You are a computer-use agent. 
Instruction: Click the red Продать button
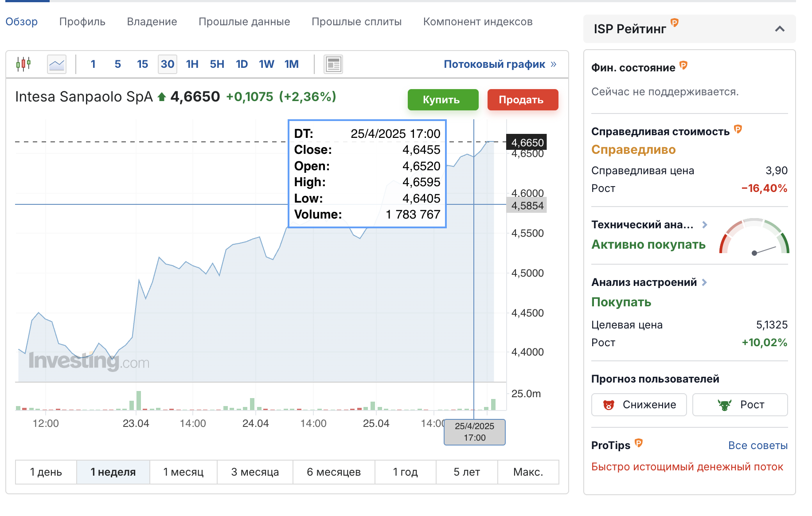[x=523, y=100]
